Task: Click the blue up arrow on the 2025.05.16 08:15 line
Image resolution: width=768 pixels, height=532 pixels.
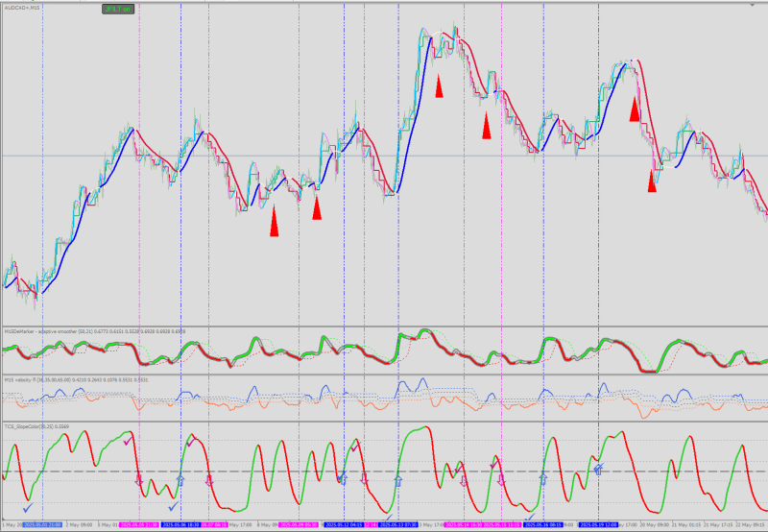Action: [x=542, y=478]
